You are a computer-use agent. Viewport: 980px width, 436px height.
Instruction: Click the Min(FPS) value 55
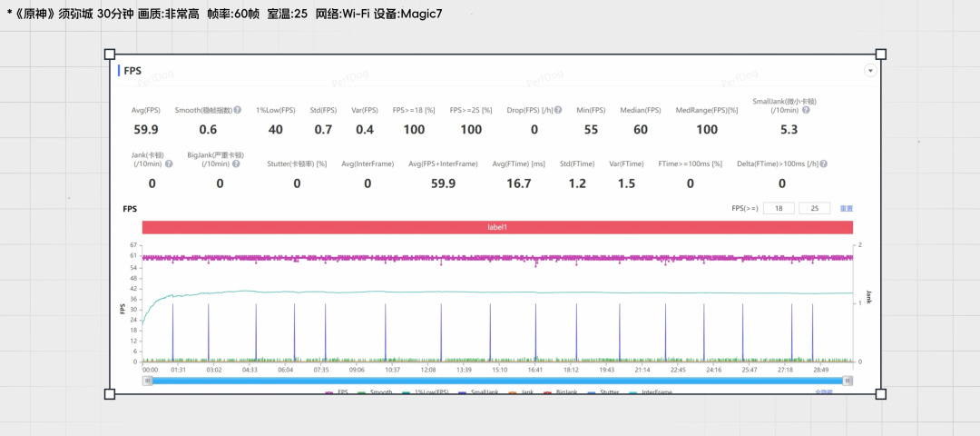pos(591,130)
